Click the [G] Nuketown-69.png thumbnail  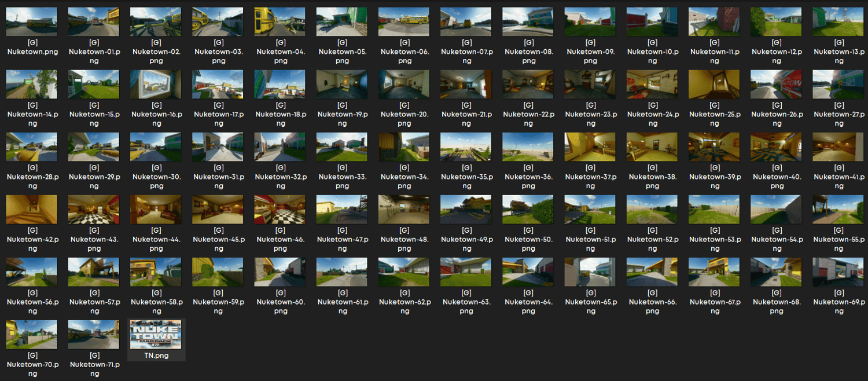click(838, 272)
